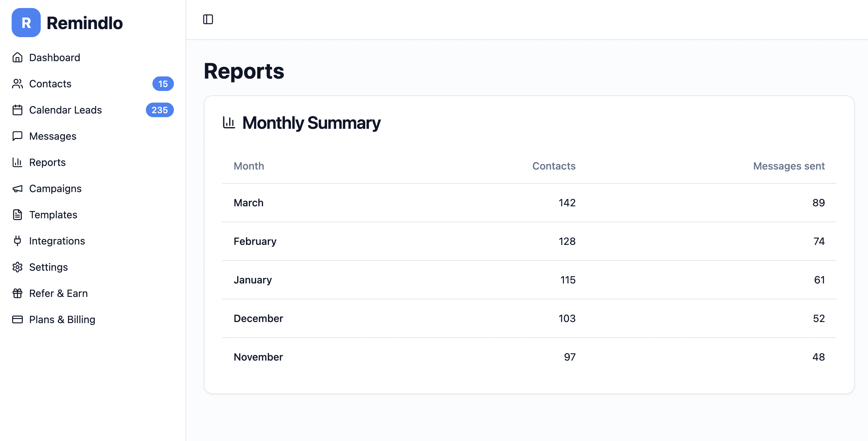Select the Reports bar chart icon
868x441 pixels.
pyautogui.click(x=17, y=162)
